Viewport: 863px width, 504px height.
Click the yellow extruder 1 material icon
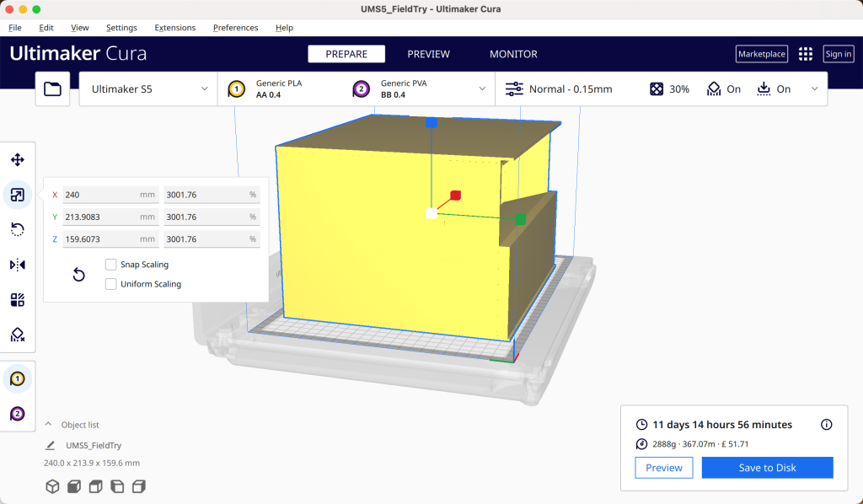pyautogui.click(x=237, y=89)
